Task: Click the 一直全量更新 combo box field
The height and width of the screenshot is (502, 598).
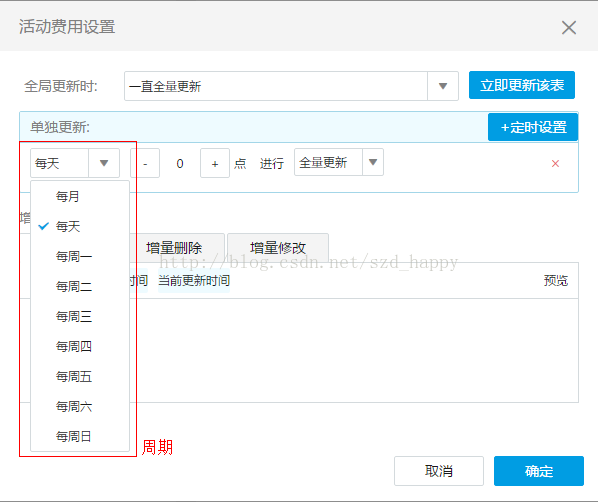Action: point(276,86)
